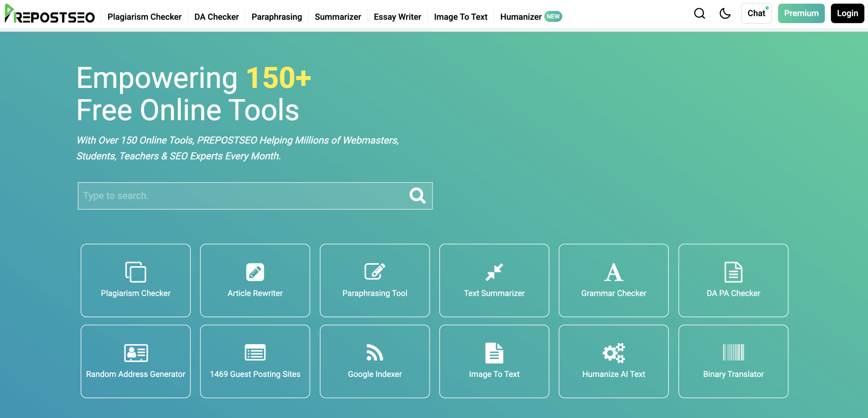Click the header search magnifier icon
The image size is (868, 418).
point(699,14)
